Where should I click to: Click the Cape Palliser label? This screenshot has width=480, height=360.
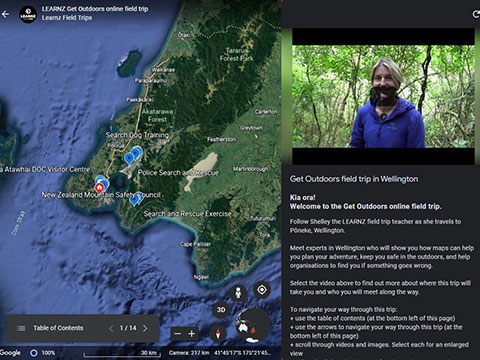(195, 244)
